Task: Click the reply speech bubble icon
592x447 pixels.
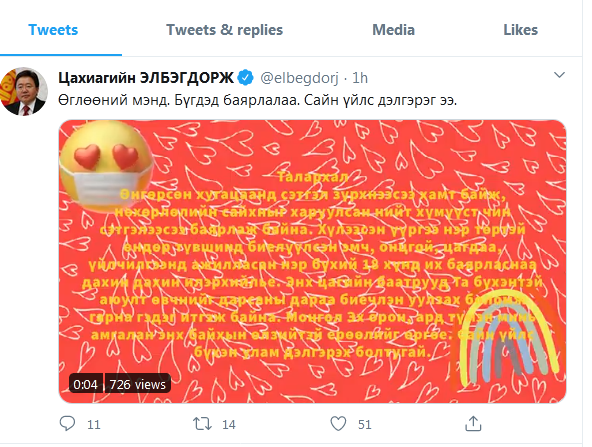Action: [68, 424]
